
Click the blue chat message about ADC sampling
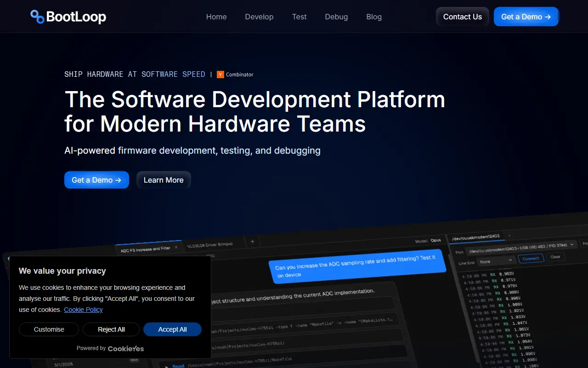[x=357, y=266]
